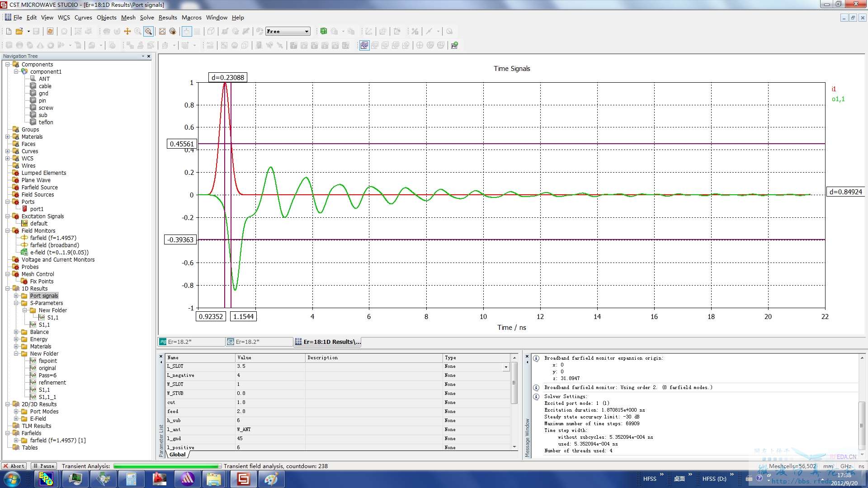868x488 pixels.
Task: Click the fixpoint curve icon in tree
Action: pyautogui.click(x=33, y=361)
